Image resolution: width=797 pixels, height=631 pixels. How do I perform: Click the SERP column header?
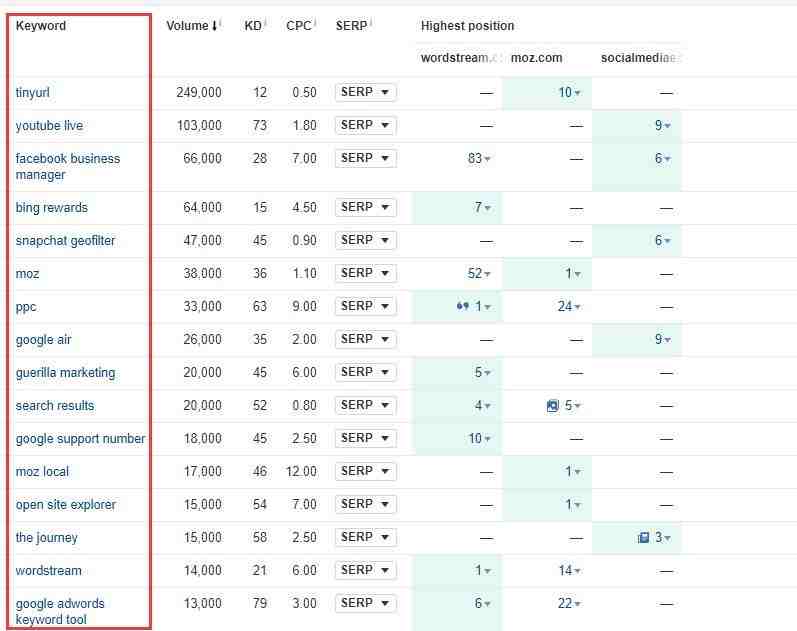tap(353, 25)
